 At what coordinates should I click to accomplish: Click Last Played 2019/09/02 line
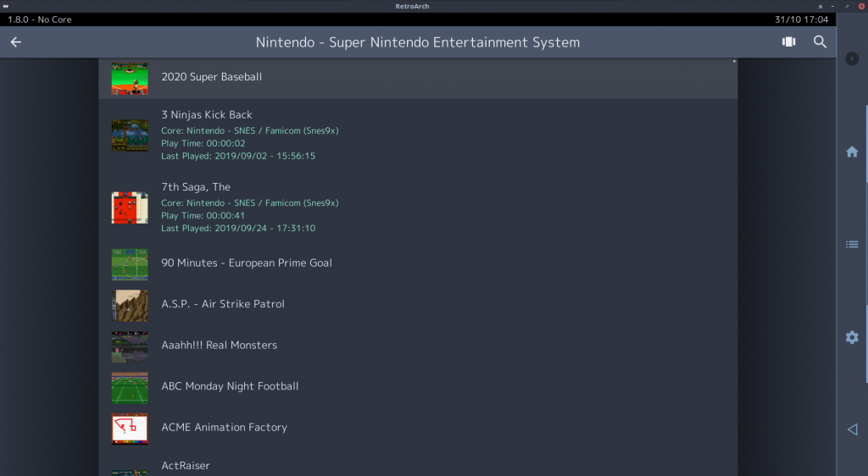[238, 156]
